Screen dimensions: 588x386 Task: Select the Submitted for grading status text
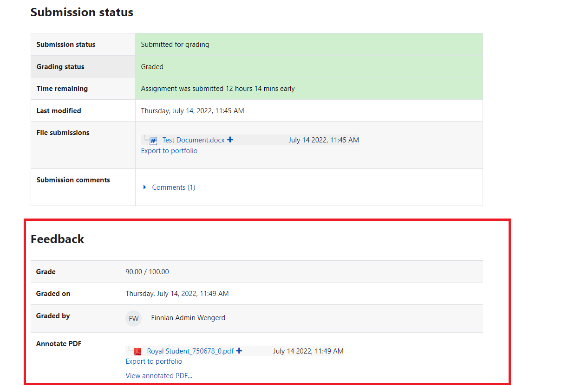[x=175, y=45]
